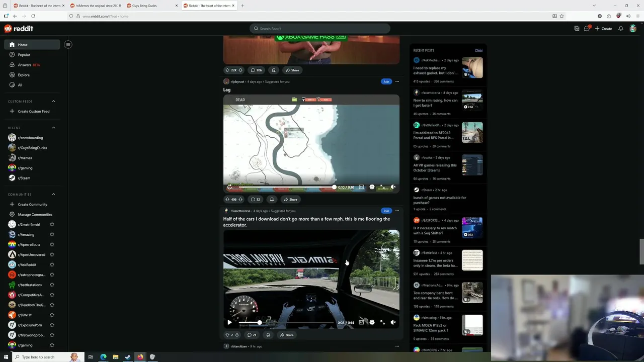Open Answers BETA in the sidebar
The image size is (644, 362).
coord(32,65)
